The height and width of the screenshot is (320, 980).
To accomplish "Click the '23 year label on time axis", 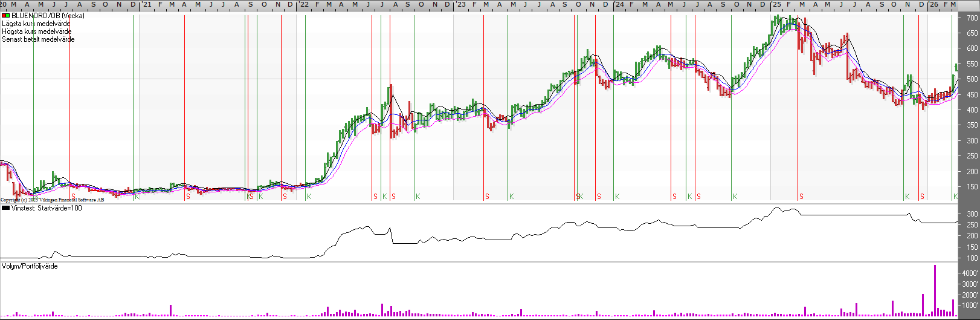I will [x=460, y=5].
